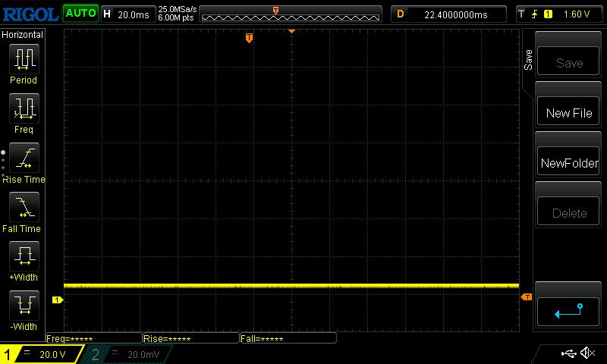The width and height of the screenshot is (607, 364).
Task: Click the waveform memory overview bar
Action: (x=291, y=14)
